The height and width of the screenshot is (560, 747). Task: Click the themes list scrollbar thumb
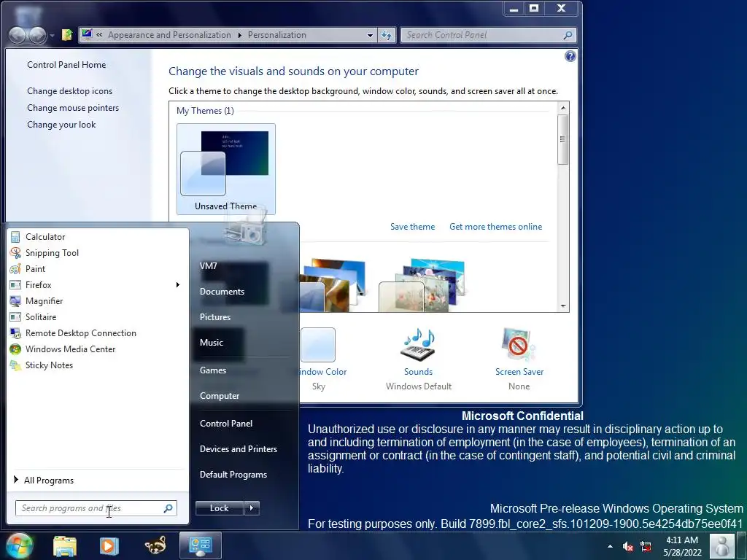(563, 139)
